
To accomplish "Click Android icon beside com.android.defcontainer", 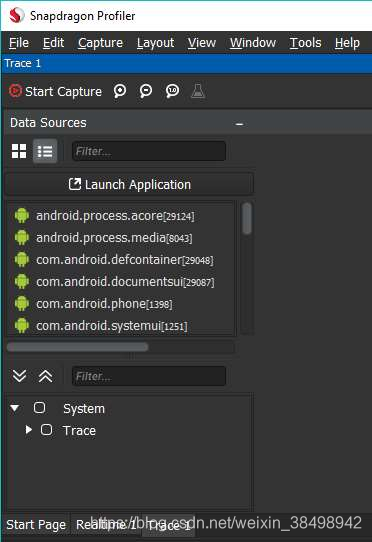I will pyautogui.click(x=22, y=260).
